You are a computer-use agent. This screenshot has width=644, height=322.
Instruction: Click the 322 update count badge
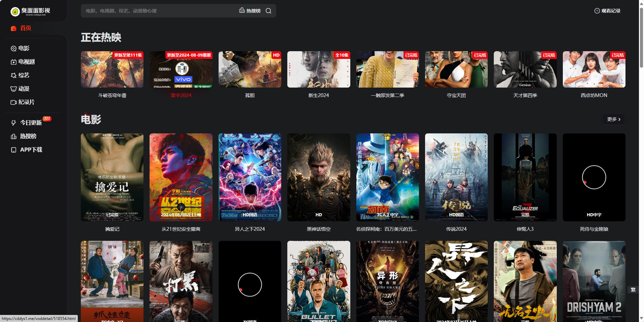click(47, 119)
